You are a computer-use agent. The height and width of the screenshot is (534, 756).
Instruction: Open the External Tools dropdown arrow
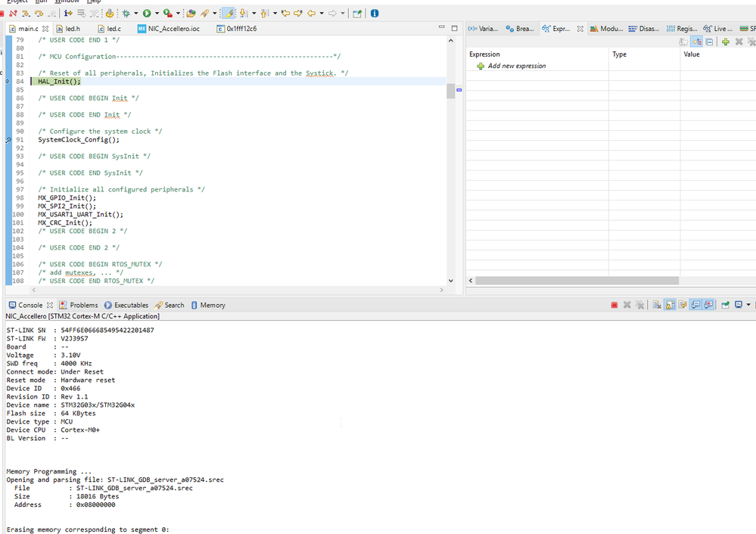178,13
